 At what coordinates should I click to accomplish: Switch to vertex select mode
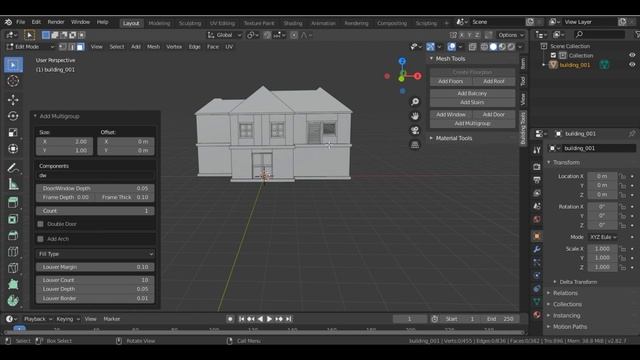pyautogui.click(x=62, y=47)
